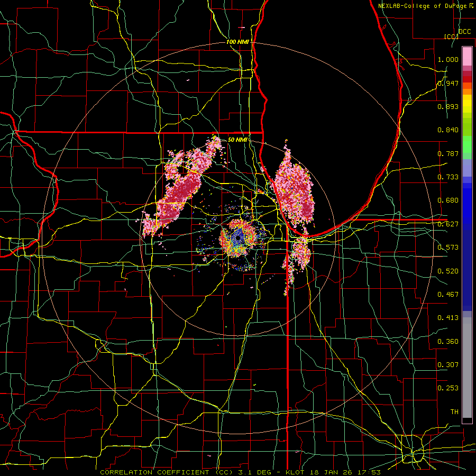Click the 18 JAN 26 date text

point(330,472)
